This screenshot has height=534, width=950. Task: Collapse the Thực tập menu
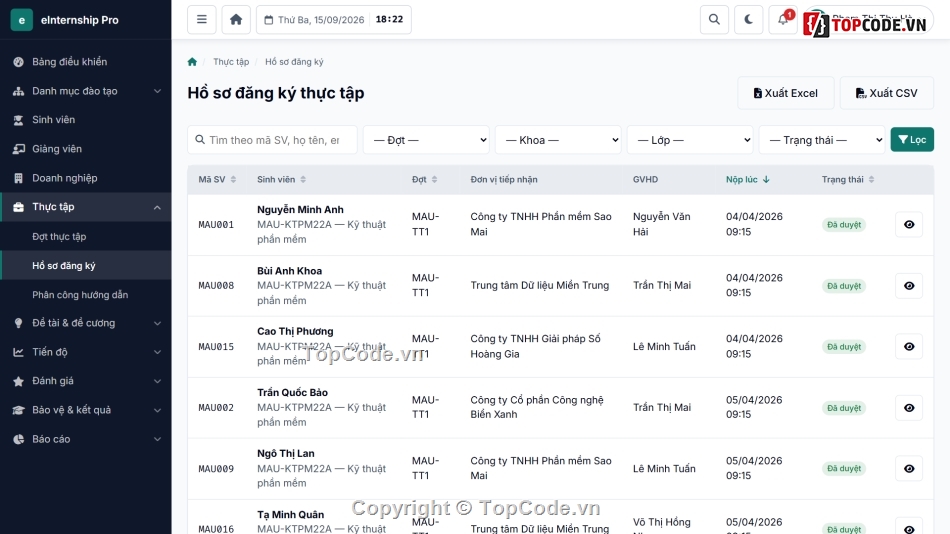point(85,207)
